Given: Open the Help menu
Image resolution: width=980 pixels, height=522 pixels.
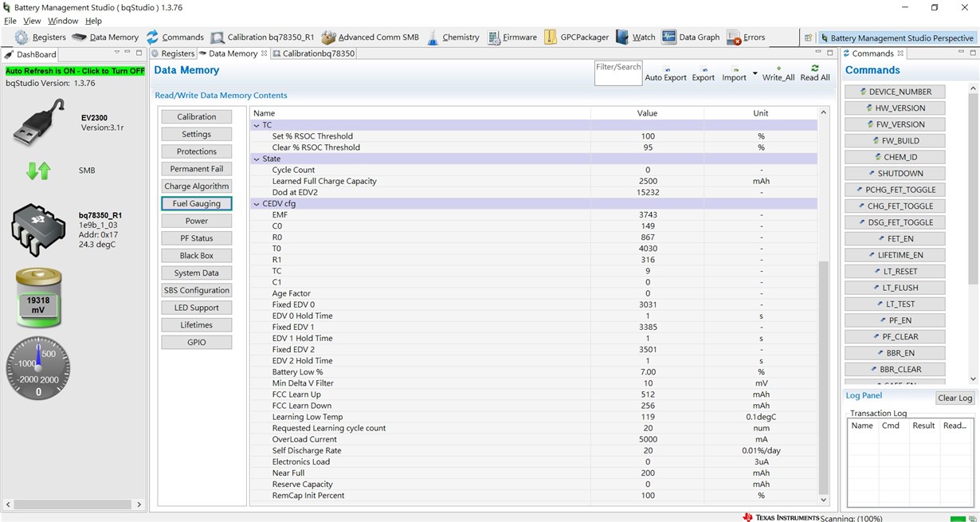Looking at the screenshot, I should point(93,21).
